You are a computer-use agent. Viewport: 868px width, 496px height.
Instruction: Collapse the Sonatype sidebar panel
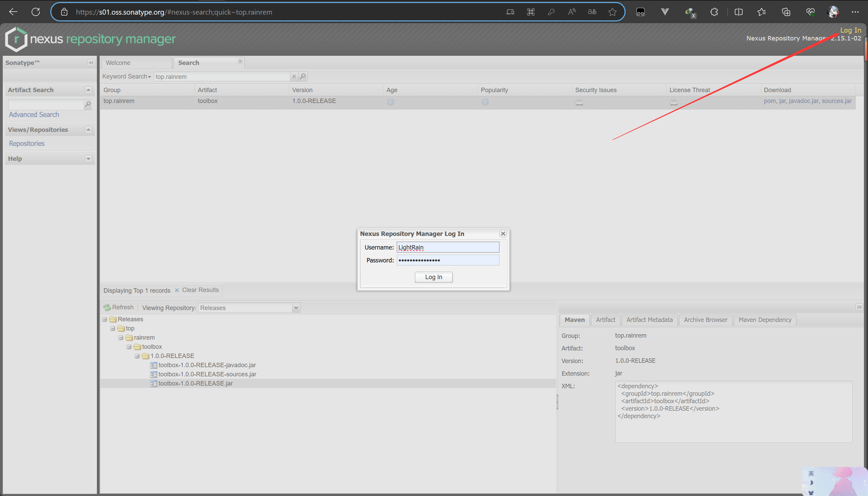pos(91,63)
